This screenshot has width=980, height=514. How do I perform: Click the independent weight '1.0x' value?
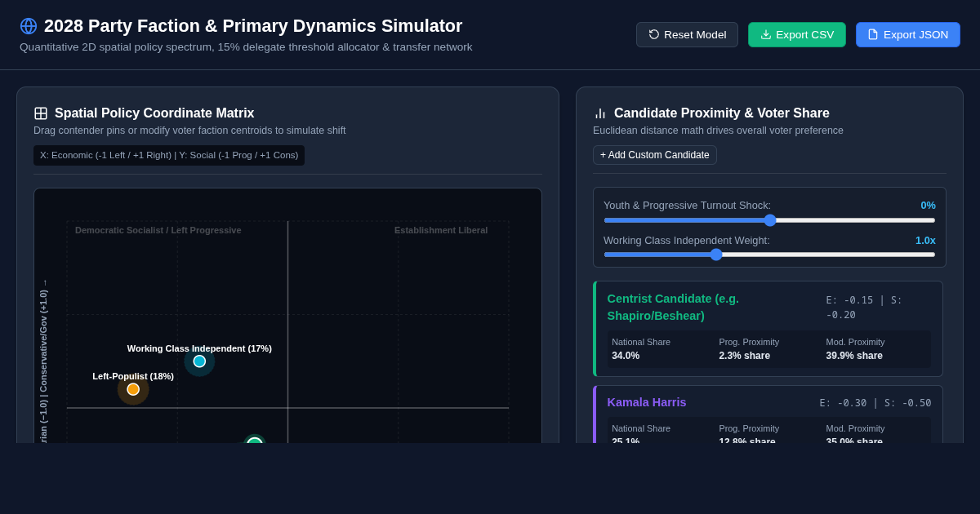tap(925, 241)
